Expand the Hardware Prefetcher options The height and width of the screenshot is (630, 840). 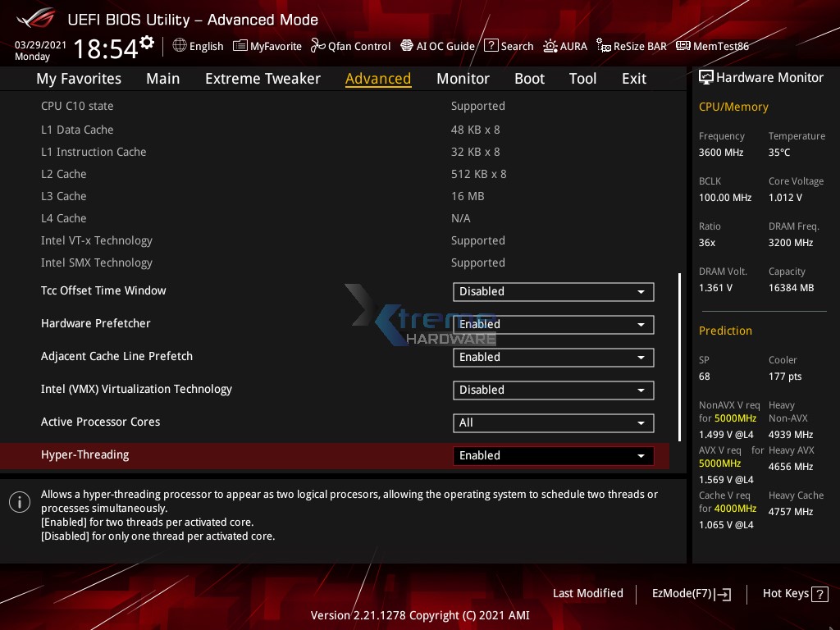(x=553, y=324)
